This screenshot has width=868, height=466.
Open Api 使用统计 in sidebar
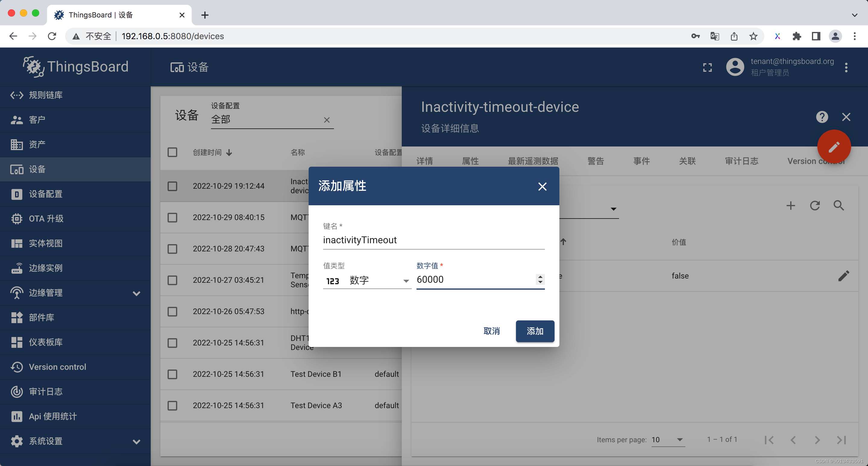pyautogui.click(x=75, y=416)
